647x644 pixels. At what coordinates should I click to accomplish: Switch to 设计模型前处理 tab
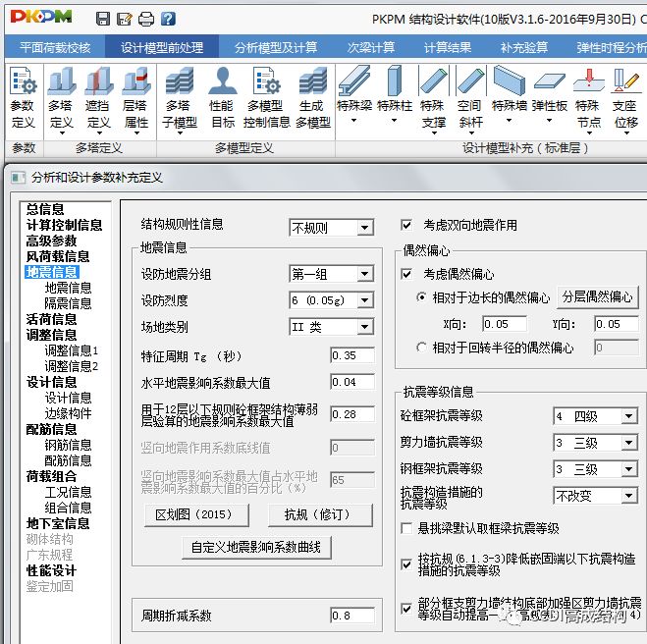[162, 47]
